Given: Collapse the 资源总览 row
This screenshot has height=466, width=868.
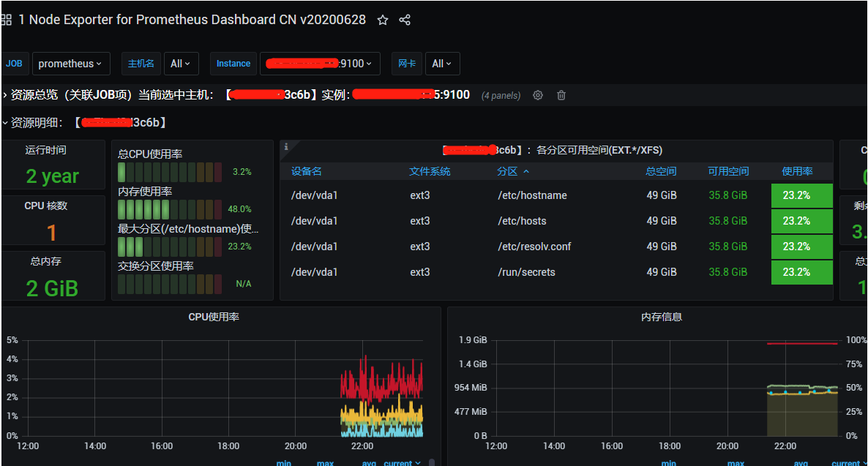Looking at the screenshot, I should [x=6, y=95].
